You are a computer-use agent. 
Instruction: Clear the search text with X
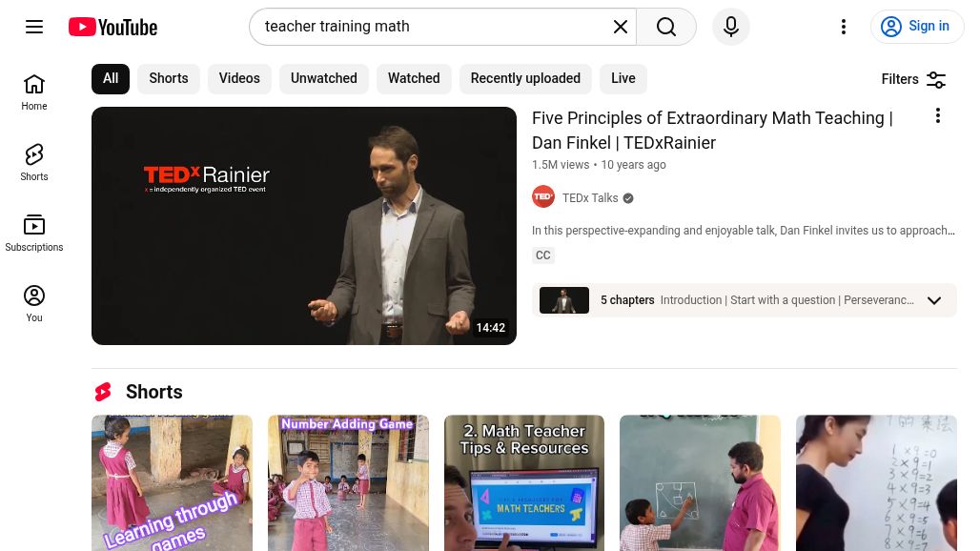(x=620, y=27)
